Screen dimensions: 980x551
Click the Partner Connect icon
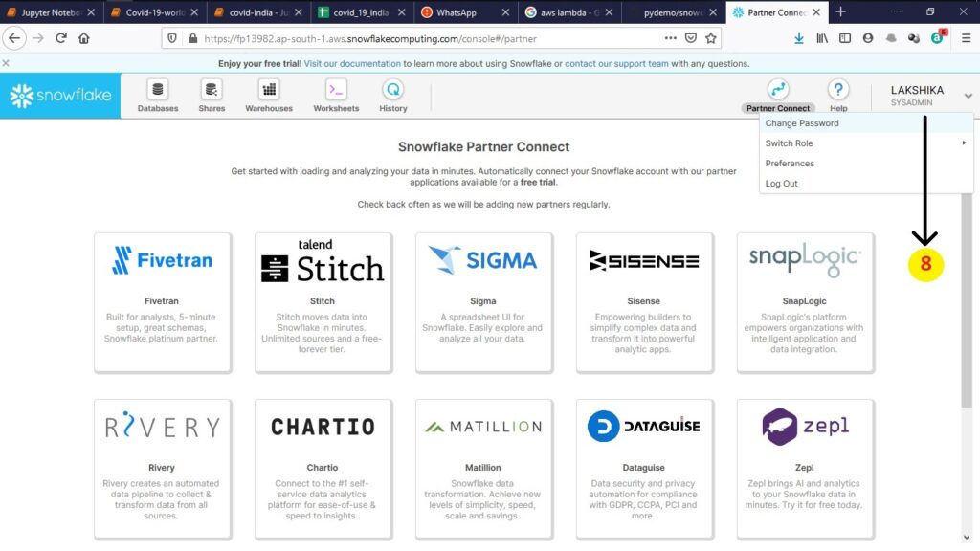pos(778,90)
